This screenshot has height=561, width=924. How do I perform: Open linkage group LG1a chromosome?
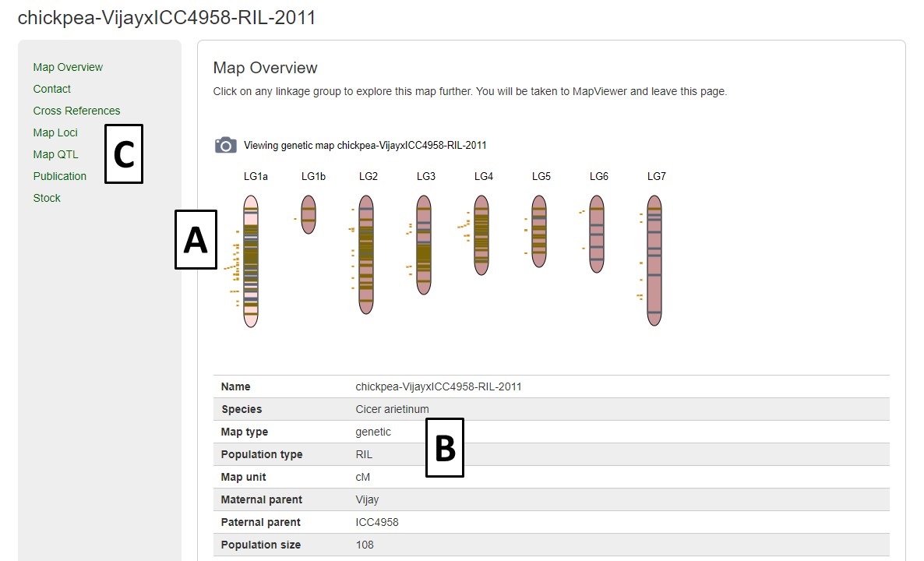[251, 261]
